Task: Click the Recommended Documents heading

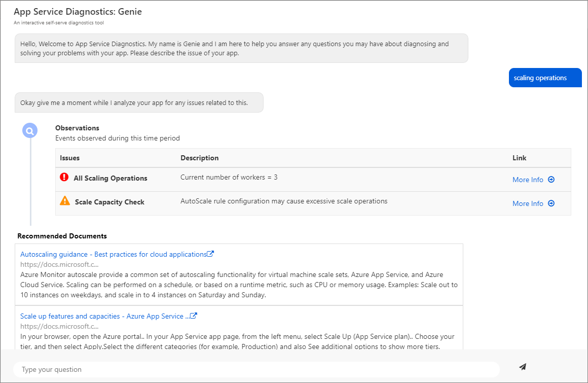Action: click(62, 236)
